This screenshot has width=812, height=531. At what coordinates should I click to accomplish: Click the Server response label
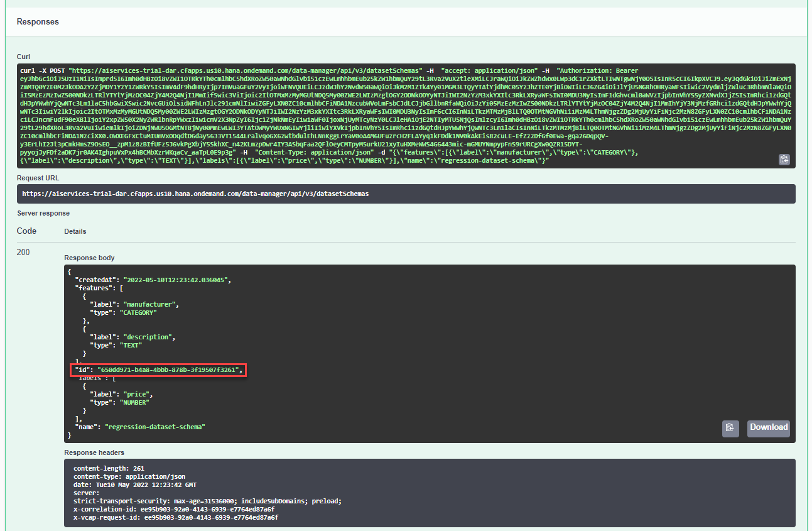coord(43,214)
